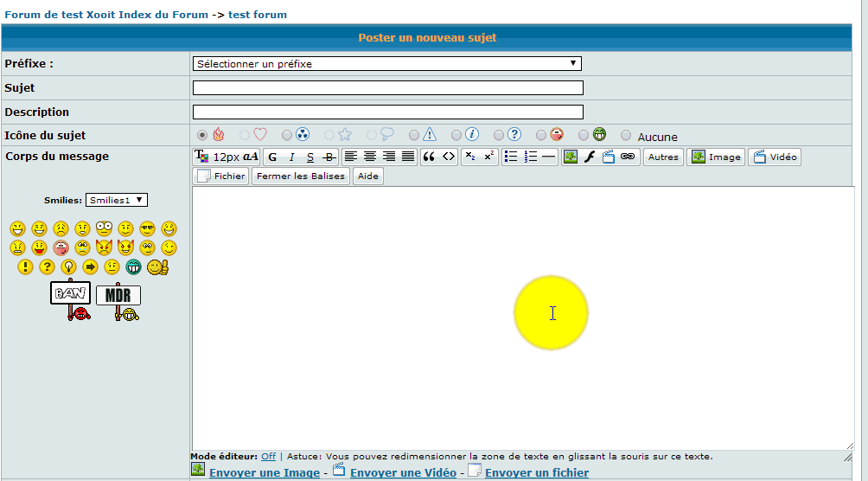Image resolution: width=868 pixels, height=481 pixels.
Task: Select the question mark topic icon radio
Action: point(499,135)
